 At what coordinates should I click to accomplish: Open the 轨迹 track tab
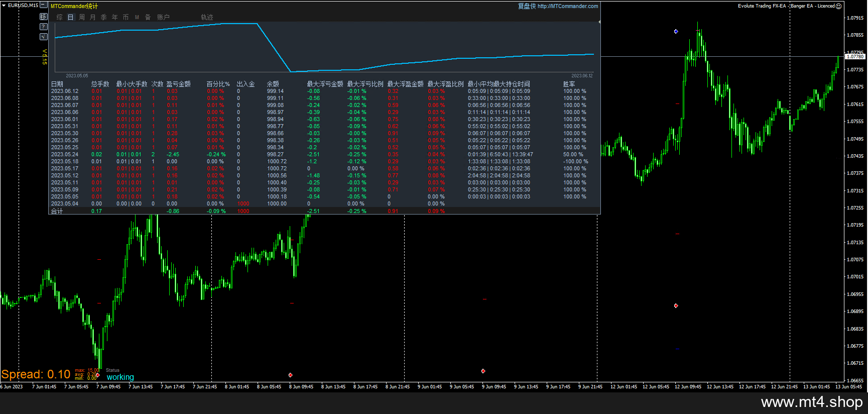(207, 17)
